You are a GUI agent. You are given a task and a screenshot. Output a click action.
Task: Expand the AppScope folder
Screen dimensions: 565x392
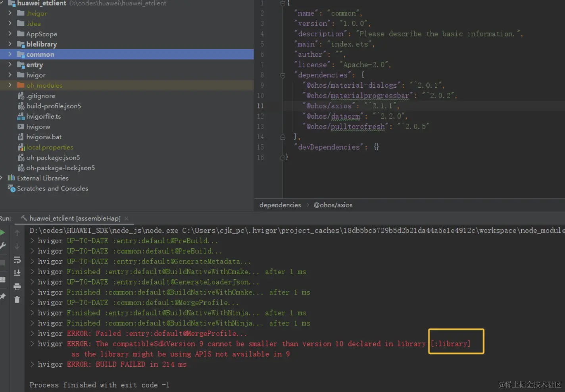(10, 34)
